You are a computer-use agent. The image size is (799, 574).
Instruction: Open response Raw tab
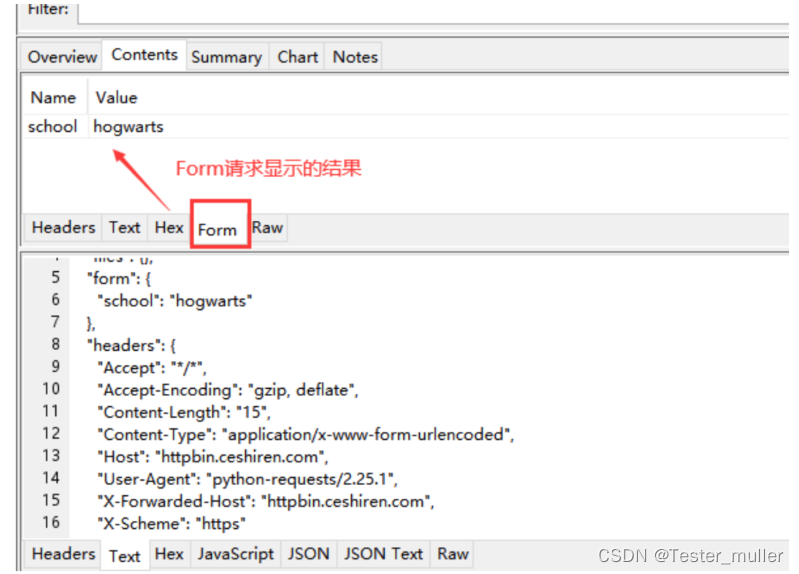(x=452, y=554)
